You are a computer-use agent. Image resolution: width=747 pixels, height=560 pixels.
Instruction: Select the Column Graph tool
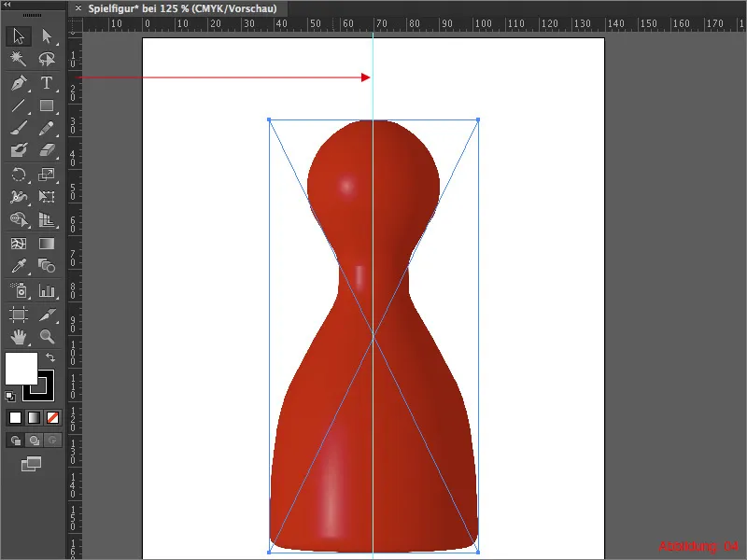pos(47,290)
